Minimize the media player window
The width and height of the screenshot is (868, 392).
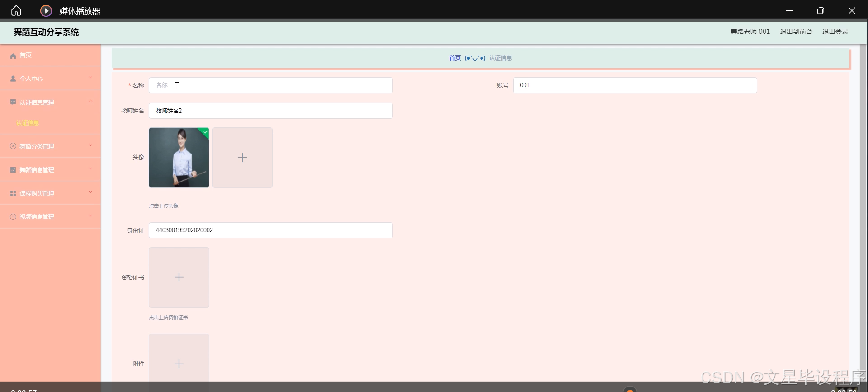click(x=789, y=10)
